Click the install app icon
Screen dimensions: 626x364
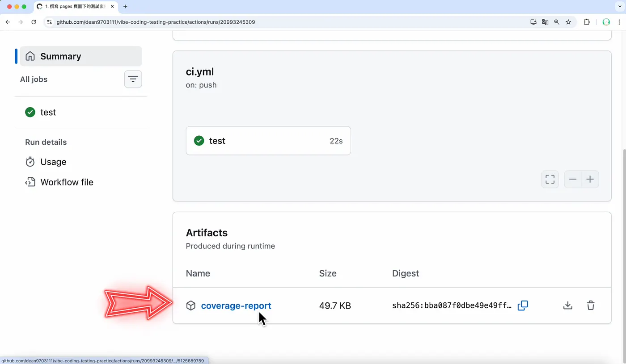533,22
